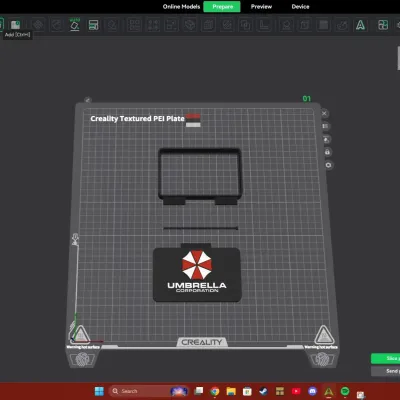Click the green Slice plate button
The height and width of the screenshot is (400, 400).
386,358
